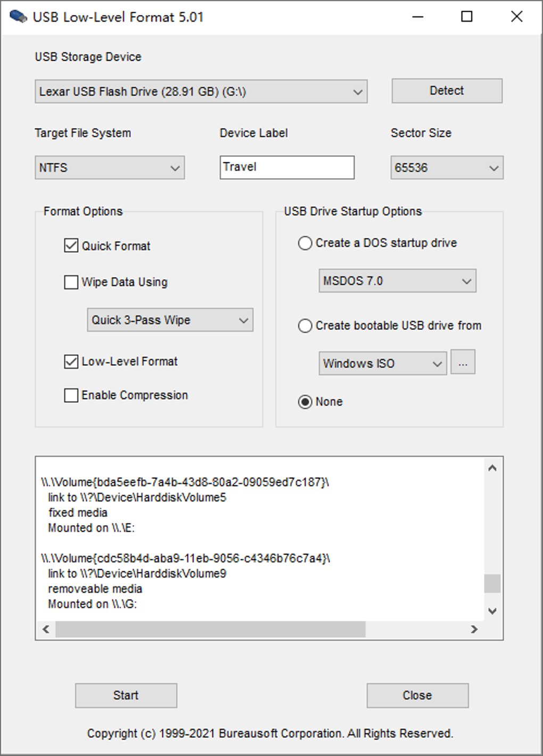Select Create a DOS startup drive option
This screenshot has width=543, height=756.
point(305,243)
